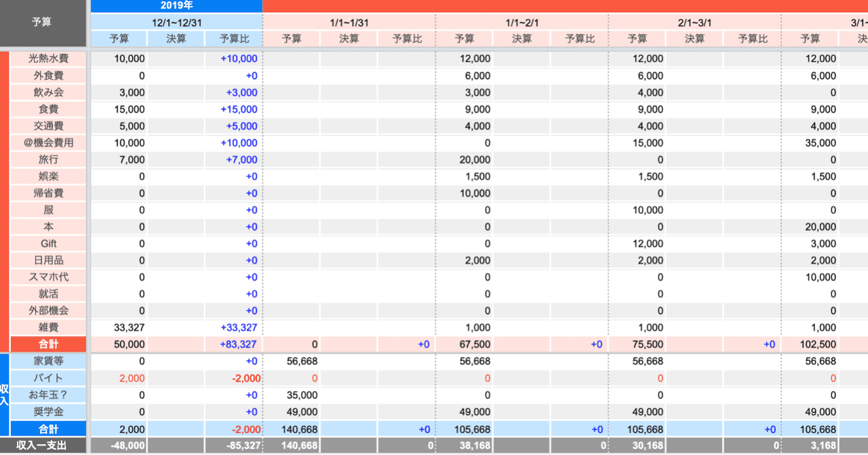
Task: Select the 1/1~1/31 period header
Action: [x=349, y=22]
